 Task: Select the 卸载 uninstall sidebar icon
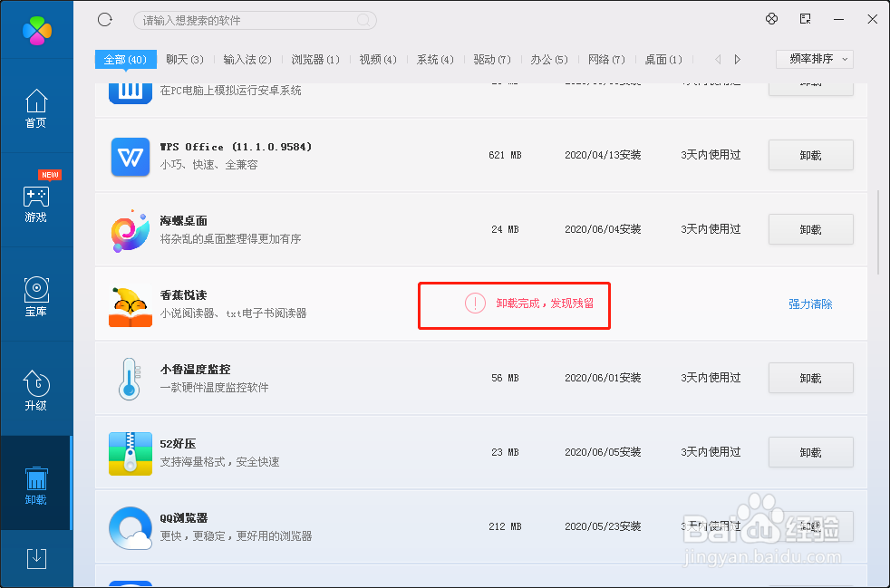[35, 486]
